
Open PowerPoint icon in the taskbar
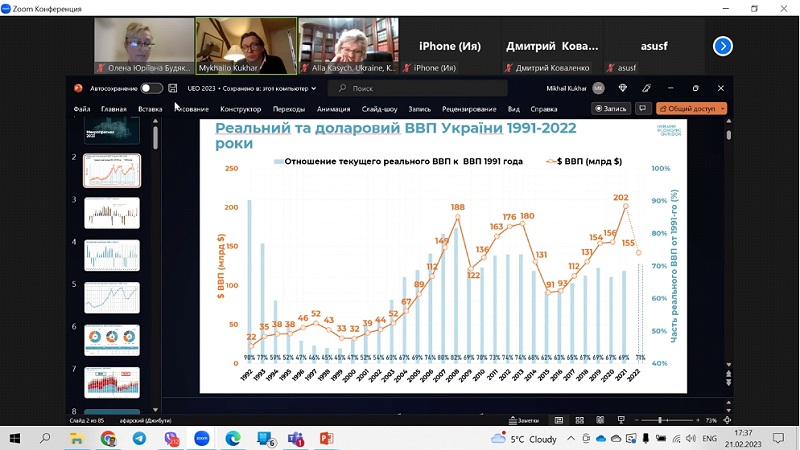(x=326, y=438)
